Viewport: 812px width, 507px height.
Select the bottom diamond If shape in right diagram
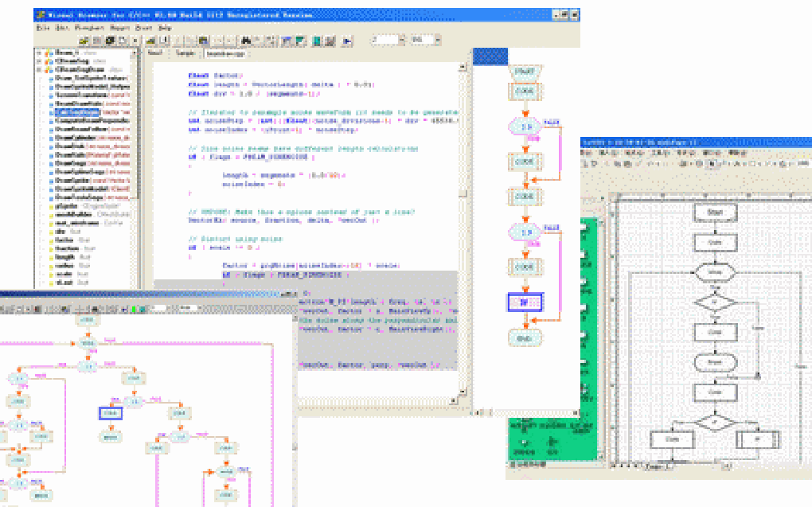715,420
